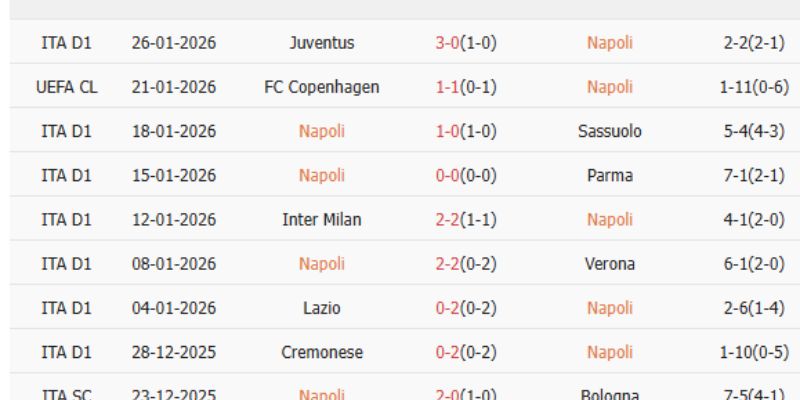Click Napoli home team on 18-01-2026
Viewport: 800px width, 400px height.
(x=320, y=131)
